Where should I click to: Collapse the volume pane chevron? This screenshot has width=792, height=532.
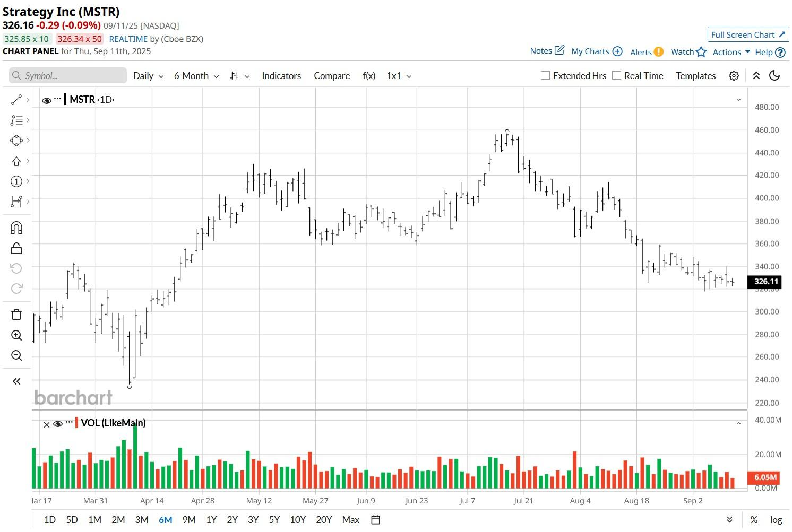pyautogui.click(x=738, y=423)
